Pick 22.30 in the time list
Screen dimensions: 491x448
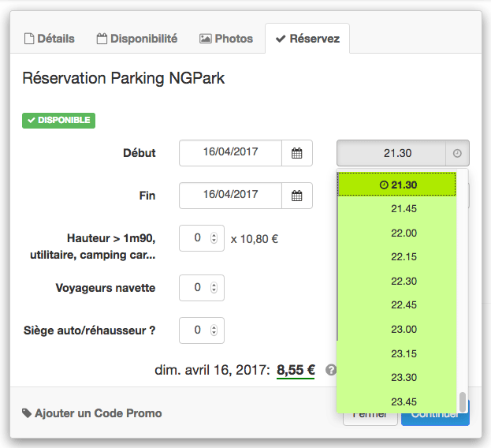[x=396, y=281]
